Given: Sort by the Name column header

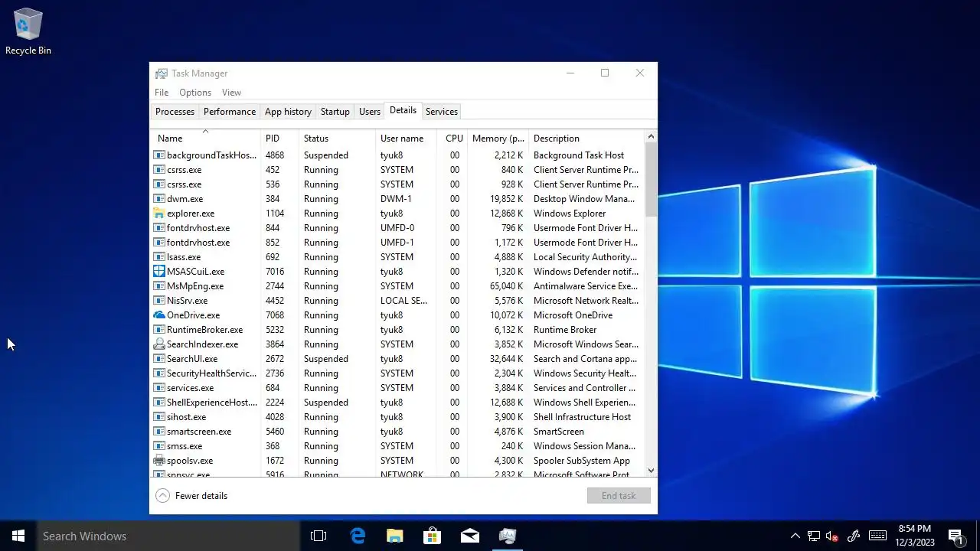Looking at the screenshot, I should (205, 138).
